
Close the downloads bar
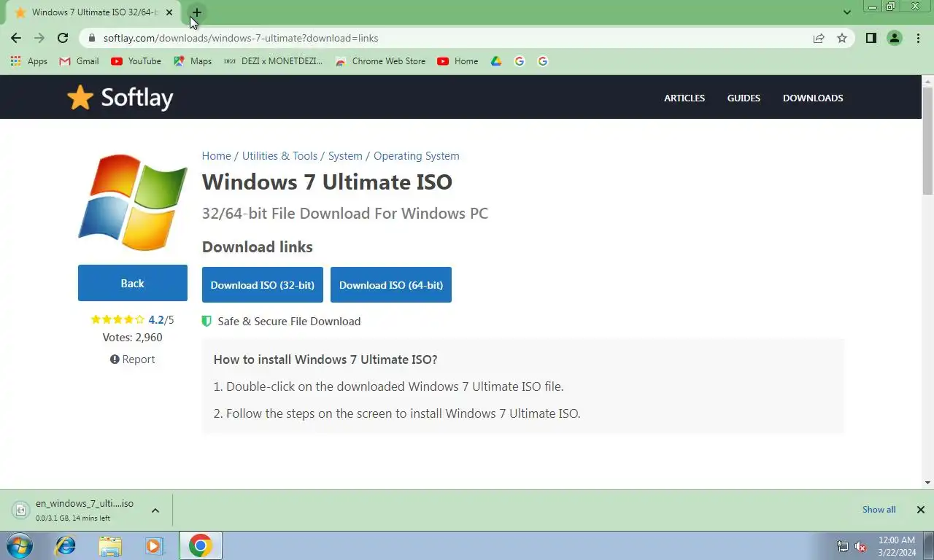click(x=920, y=510)
